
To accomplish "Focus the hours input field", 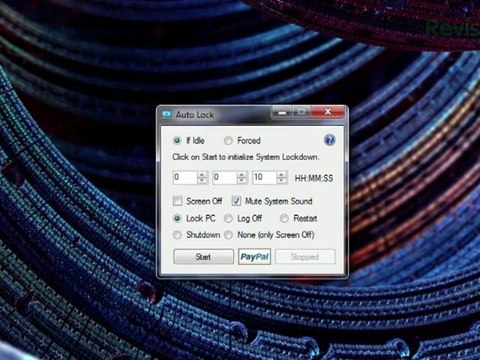I will [x=185, y=177].
